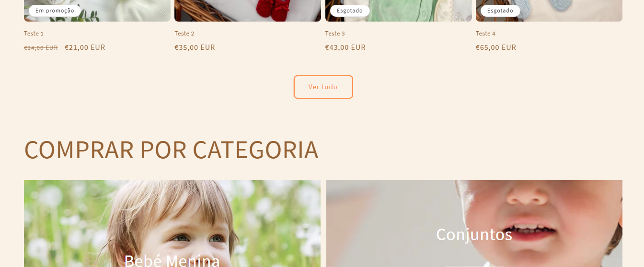Click the crossed-out €24,00 EUR price
Screen dimensions: 644x267
coord(41,48)
